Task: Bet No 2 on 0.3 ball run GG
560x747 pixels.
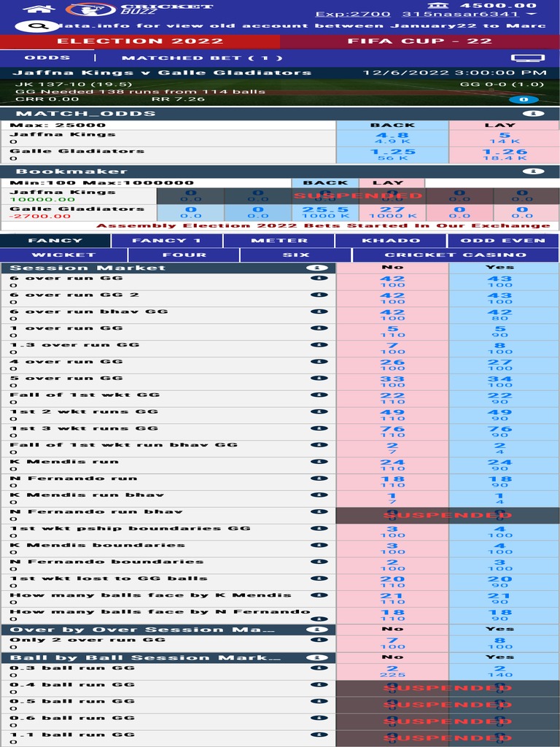Action: pyautogui.click(x=392, y=671)
